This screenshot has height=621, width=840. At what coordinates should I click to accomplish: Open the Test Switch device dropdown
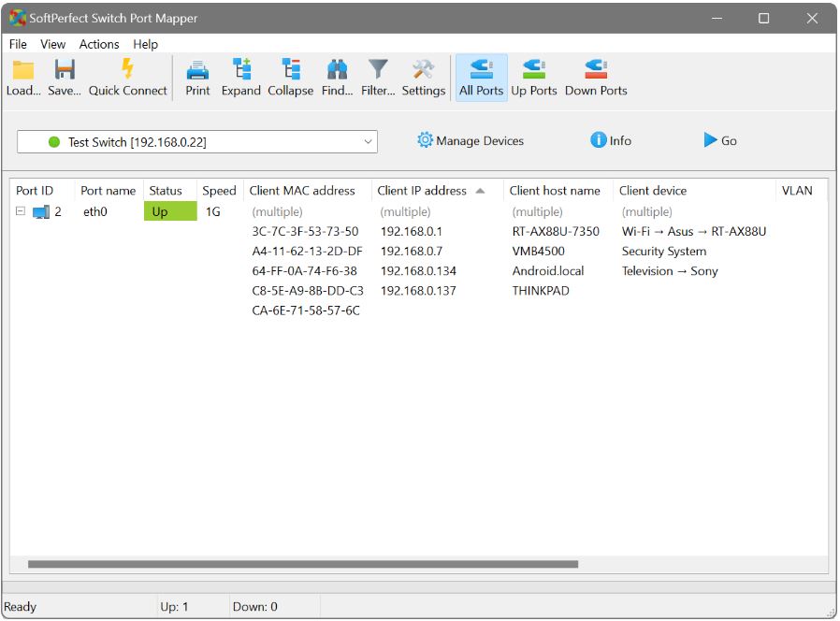pos(197,141)
